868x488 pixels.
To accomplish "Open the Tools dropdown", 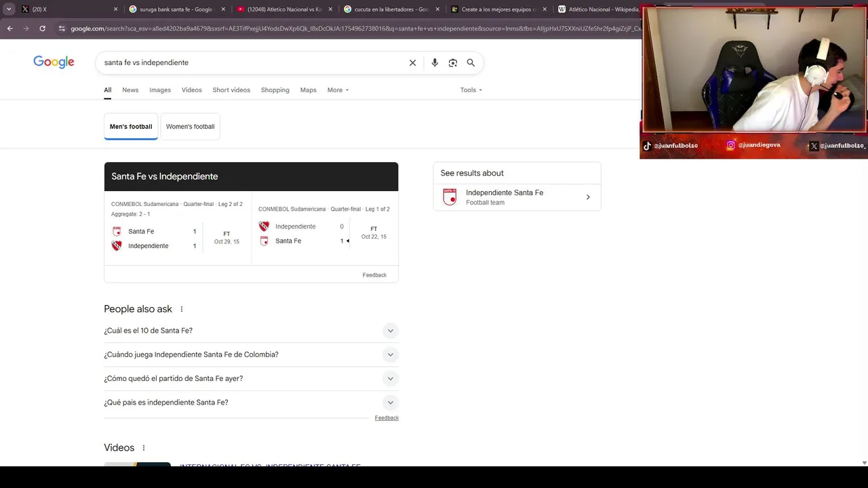I will point(471,89).
